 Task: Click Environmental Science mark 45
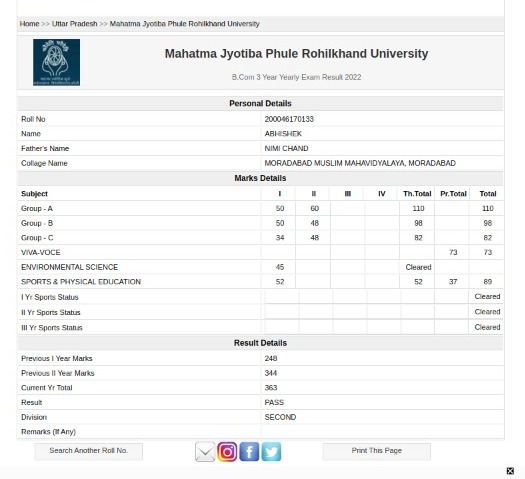pos(280,267)
